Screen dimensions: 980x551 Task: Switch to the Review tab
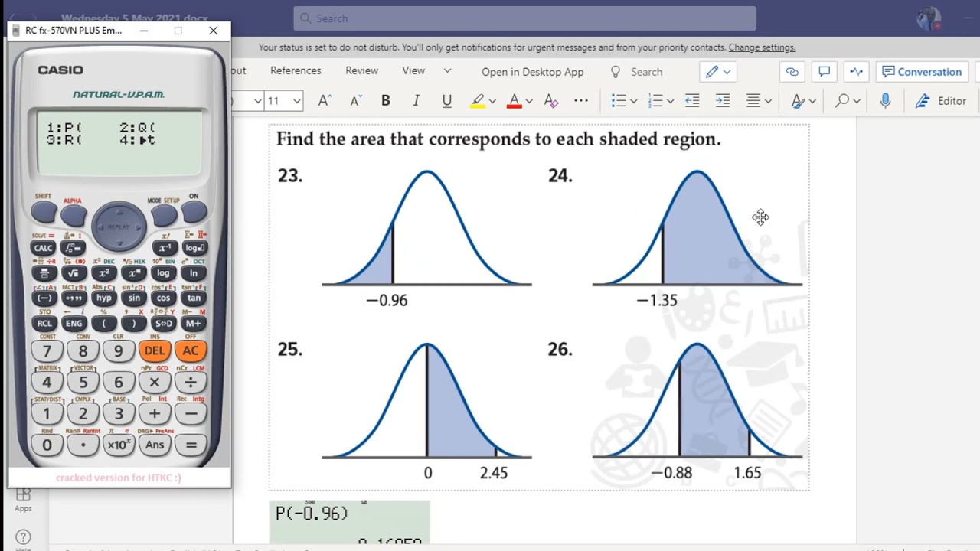point(361,70)
